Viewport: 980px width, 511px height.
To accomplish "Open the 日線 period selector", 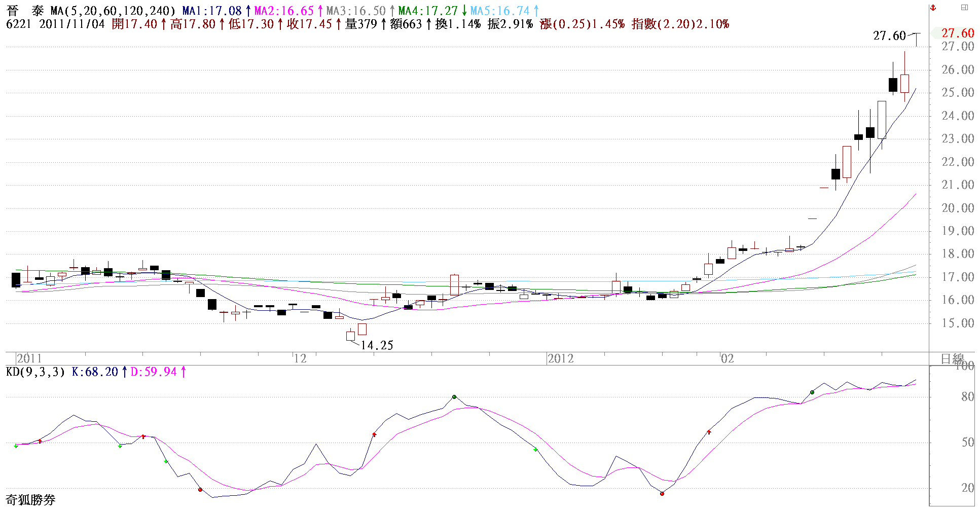I will pyautogui.click(x=952, y=359).
